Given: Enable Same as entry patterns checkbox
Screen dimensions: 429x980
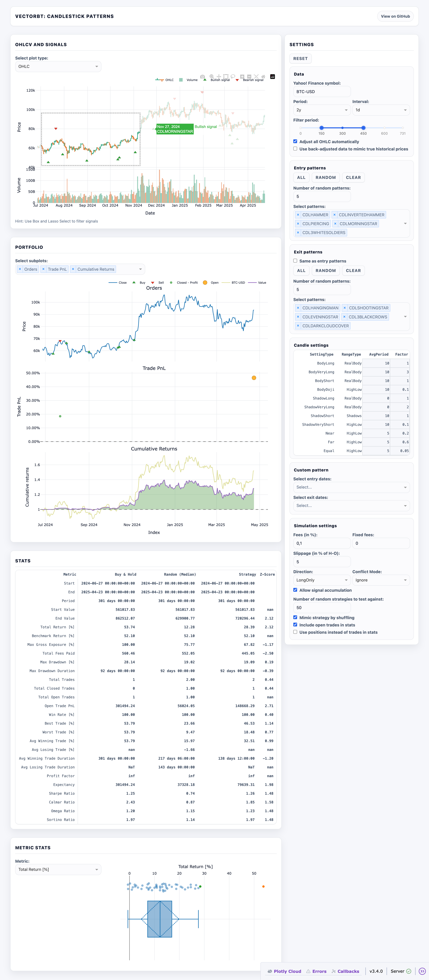Looking at the screenshot, I should click(x=295, y=261).
